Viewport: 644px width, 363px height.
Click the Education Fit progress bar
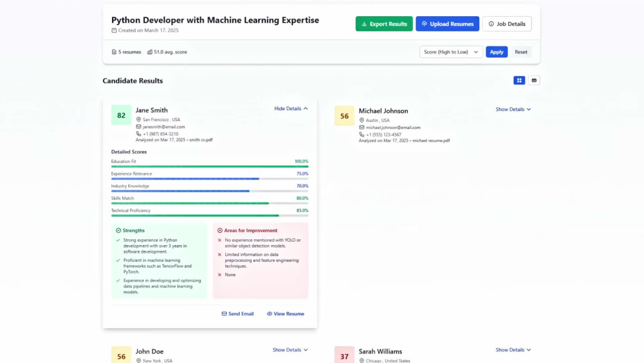click(209, 166)
